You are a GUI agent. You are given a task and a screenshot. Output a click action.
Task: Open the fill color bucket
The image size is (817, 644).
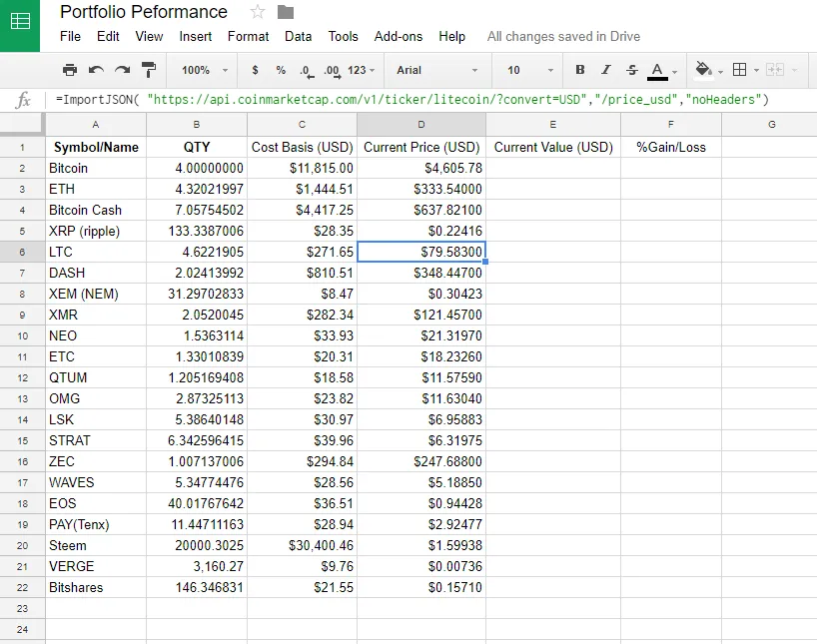703,69
